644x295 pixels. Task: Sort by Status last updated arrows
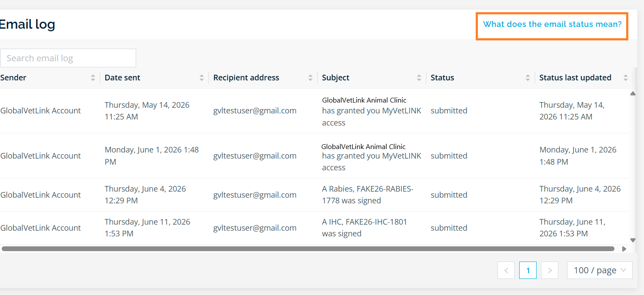[x=626, y=78]
